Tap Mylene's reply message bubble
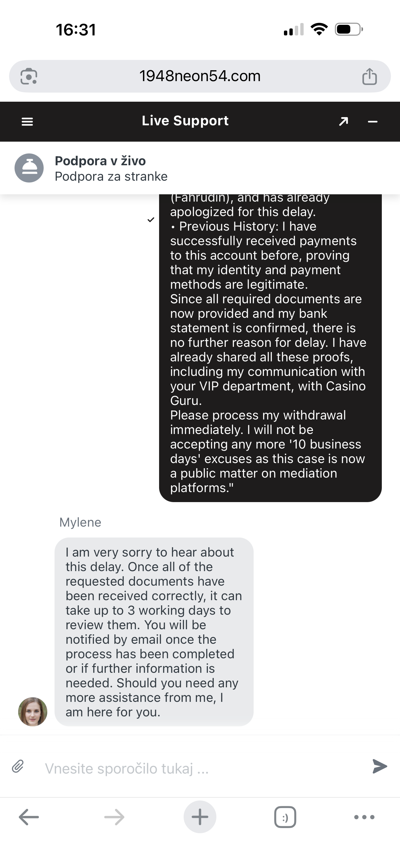Image resolution: width=400 pixels, height=868 pixels. 154,631
